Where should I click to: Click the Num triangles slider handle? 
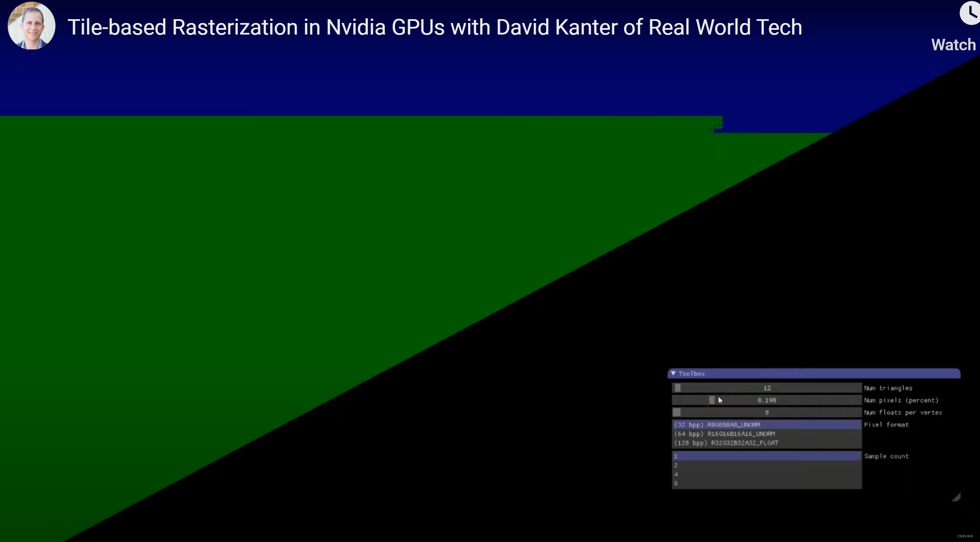[x=676, y=387]
